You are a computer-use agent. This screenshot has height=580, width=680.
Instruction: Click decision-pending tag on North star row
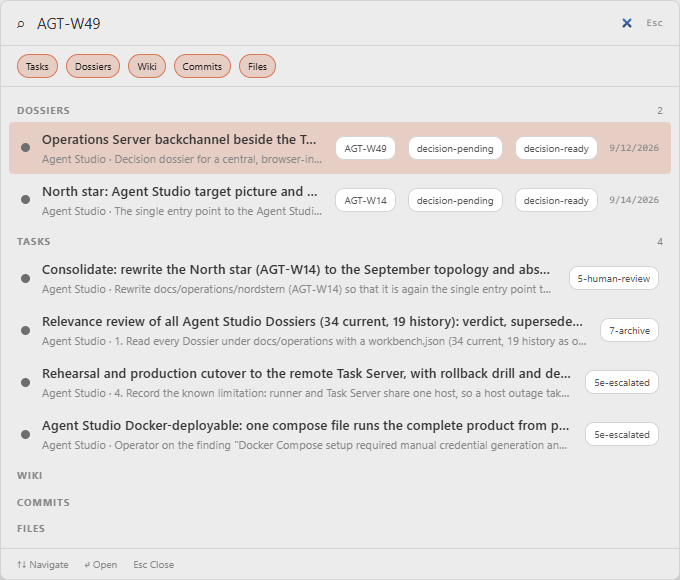coord(455,200)
